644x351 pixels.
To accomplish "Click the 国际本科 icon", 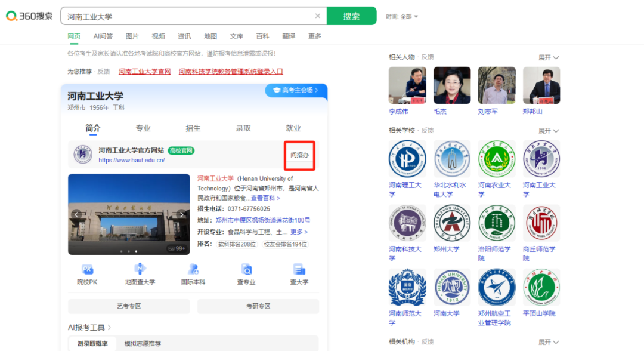I will tap(193, 270).
